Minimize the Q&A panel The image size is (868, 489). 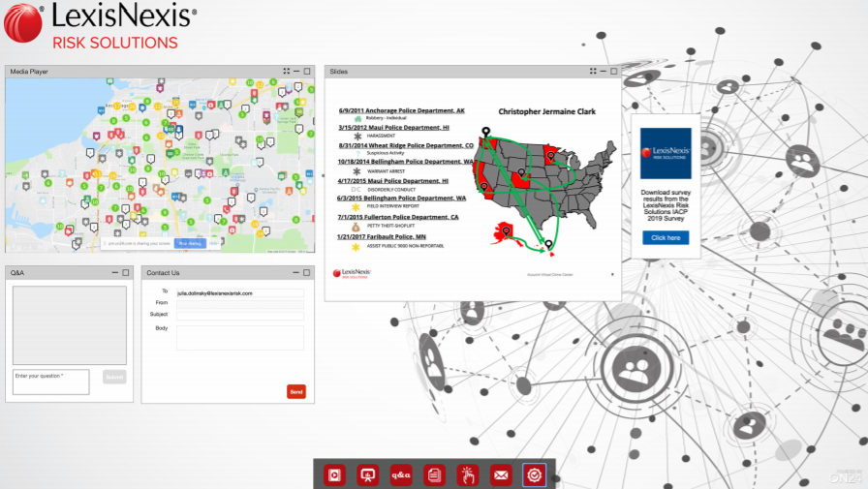tap(115, 273)
